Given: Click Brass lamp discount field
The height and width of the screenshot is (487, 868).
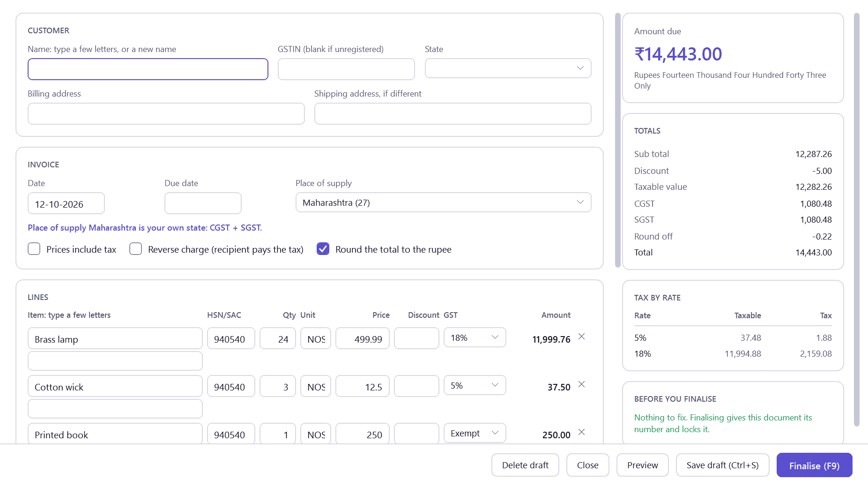Looking at the screenshot, I should coord(416,338).
